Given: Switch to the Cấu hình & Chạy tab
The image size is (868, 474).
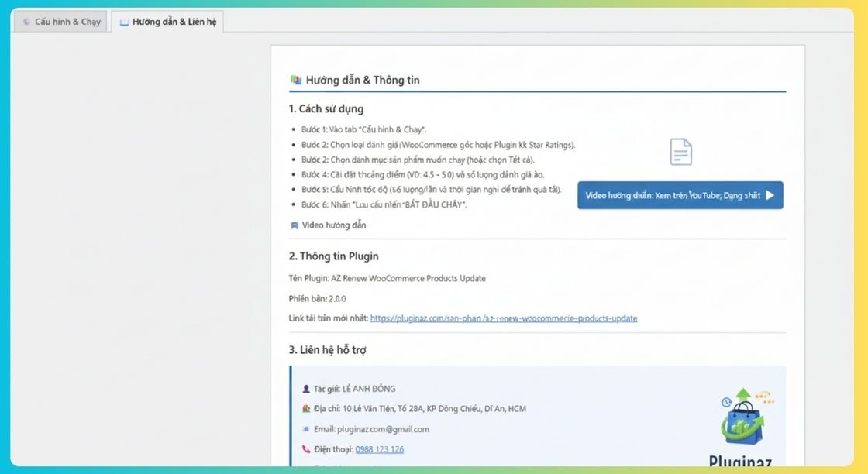Looking at the screenshot, I should (60, 21).
